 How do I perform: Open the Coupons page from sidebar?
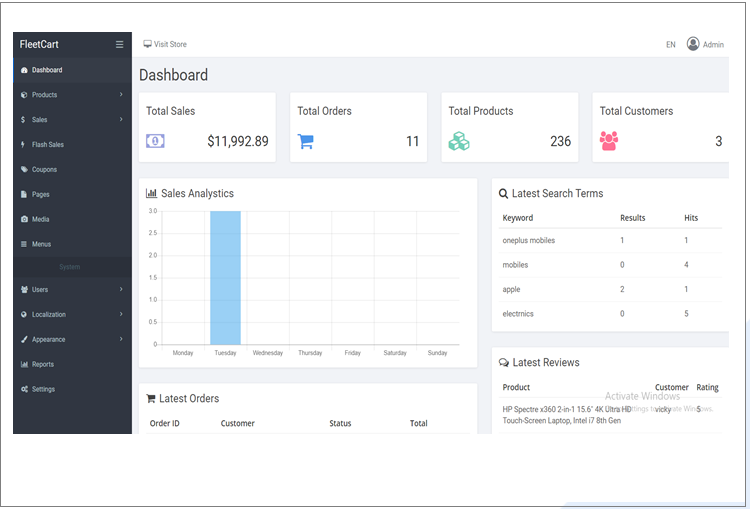(x=44, y=170)
